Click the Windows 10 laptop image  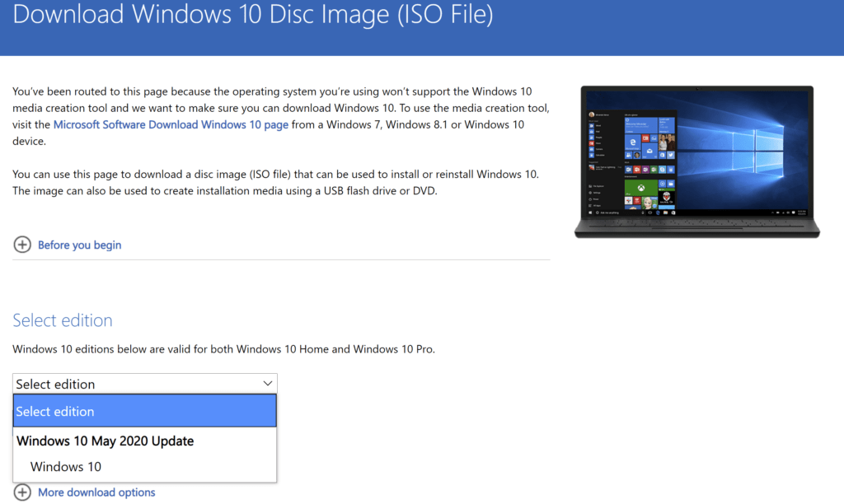697,161
